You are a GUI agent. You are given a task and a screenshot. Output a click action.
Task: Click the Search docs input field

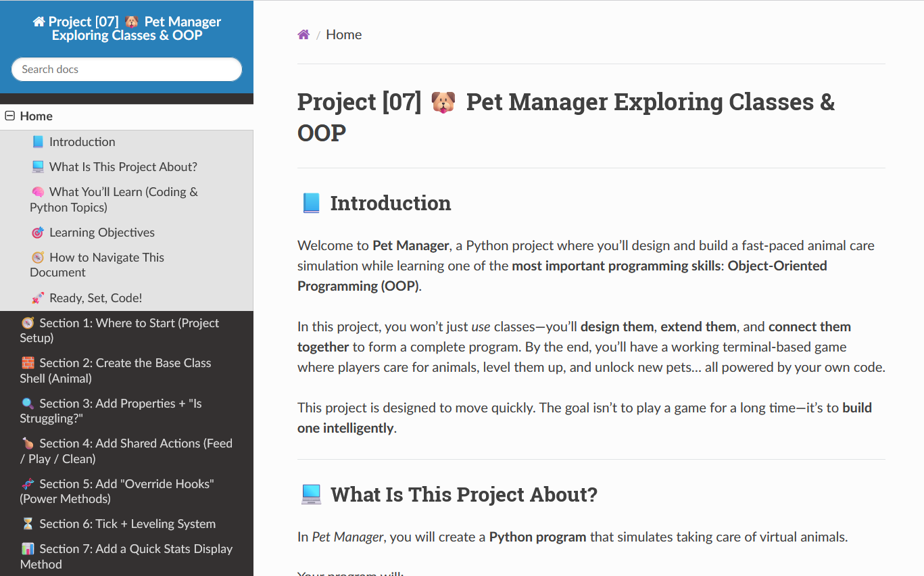tap(126, 69)
